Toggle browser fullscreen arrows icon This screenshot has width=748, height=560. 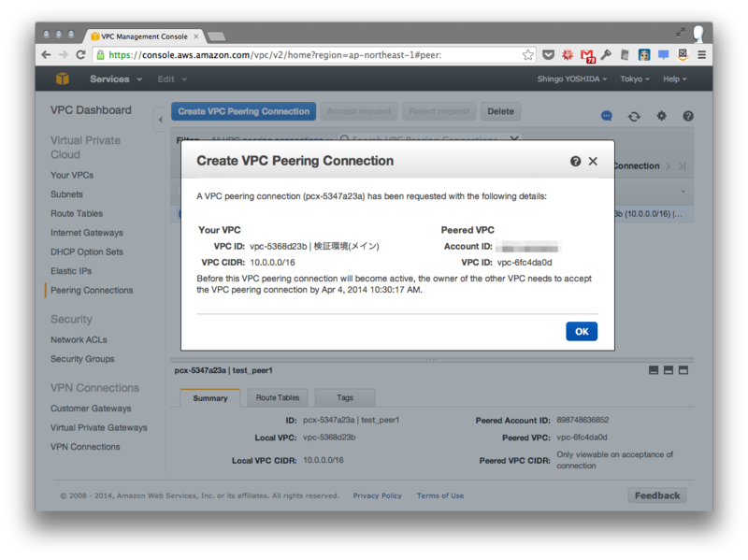tap(681, 33)
